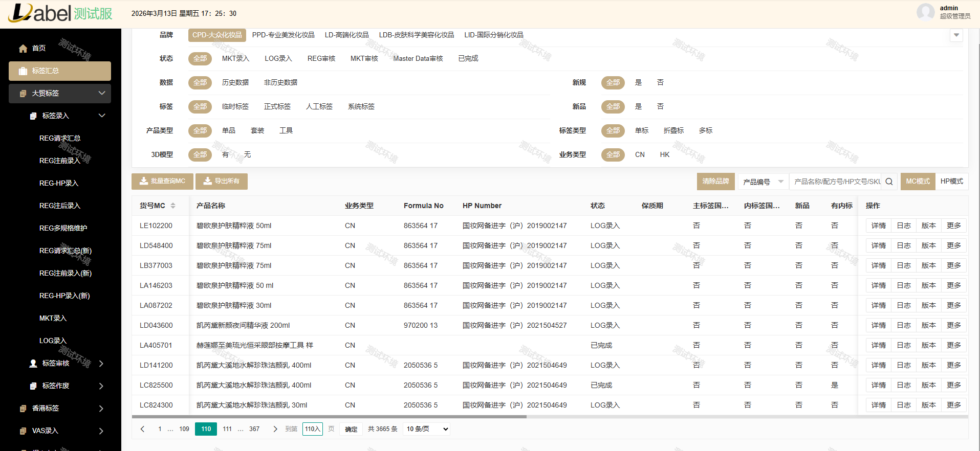This screenshot has width=980, height=451.
Task: Click the horizontal table scrollbar
Action: point(329,417)
